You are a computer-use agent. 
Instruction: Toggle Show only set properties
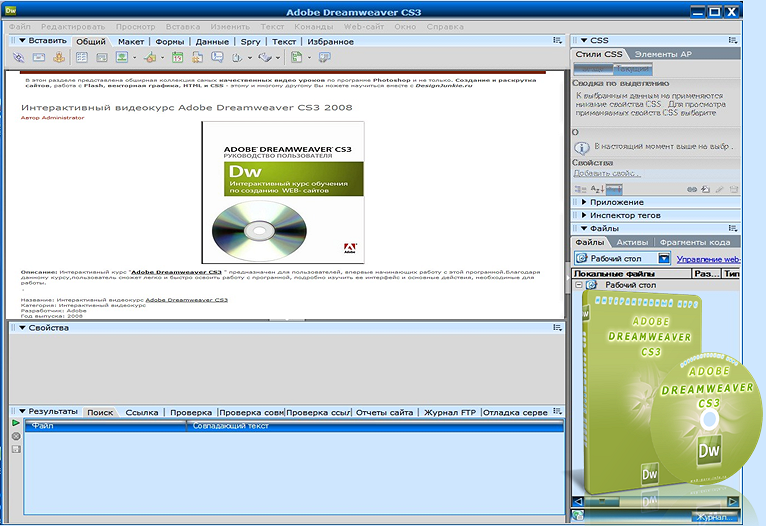[614, 189]
